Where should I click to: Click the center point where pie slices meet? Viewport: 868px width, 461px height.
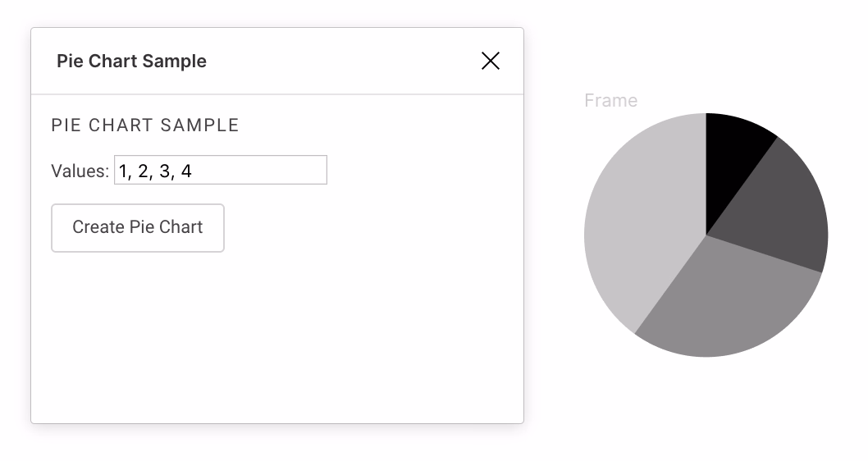pyautogui.click(x=706, y=235)
